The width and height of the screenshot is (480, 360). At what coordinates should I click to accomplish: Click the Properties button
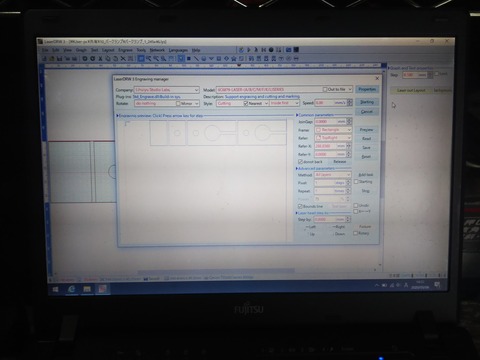pos(367,89)
